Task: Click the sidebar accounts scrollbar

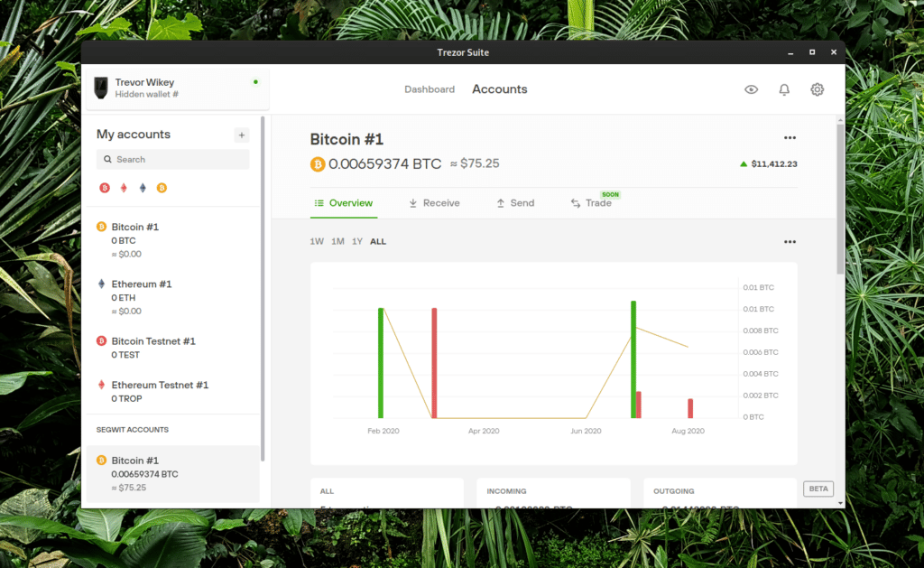Action: [x=263, y=289]
